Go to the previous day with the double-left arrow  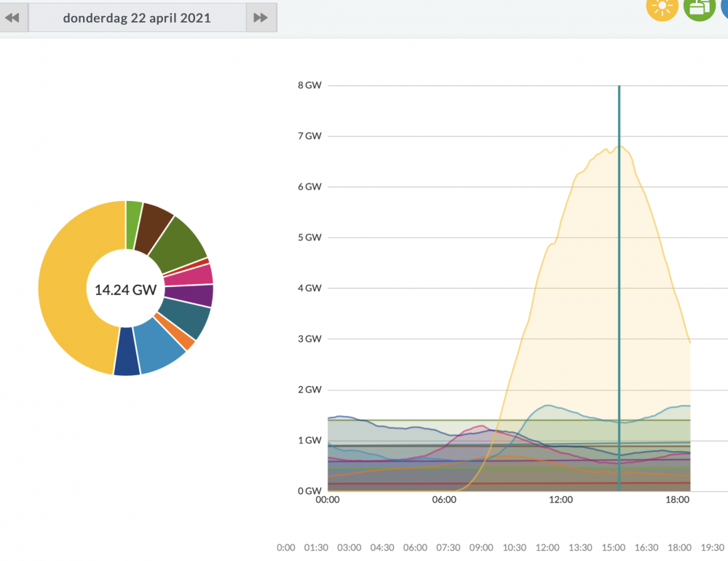[x=13, y=17]
